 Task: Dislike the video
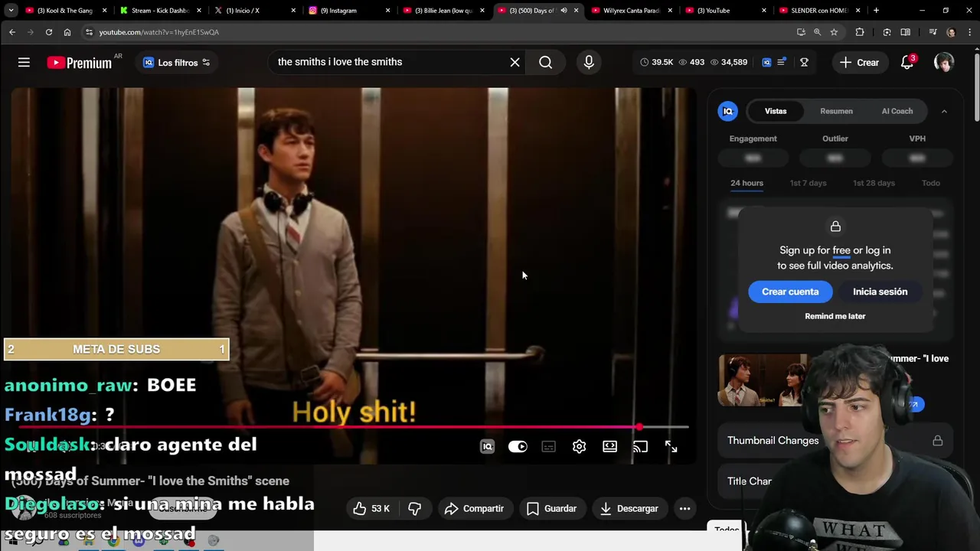tap(414, 508)
